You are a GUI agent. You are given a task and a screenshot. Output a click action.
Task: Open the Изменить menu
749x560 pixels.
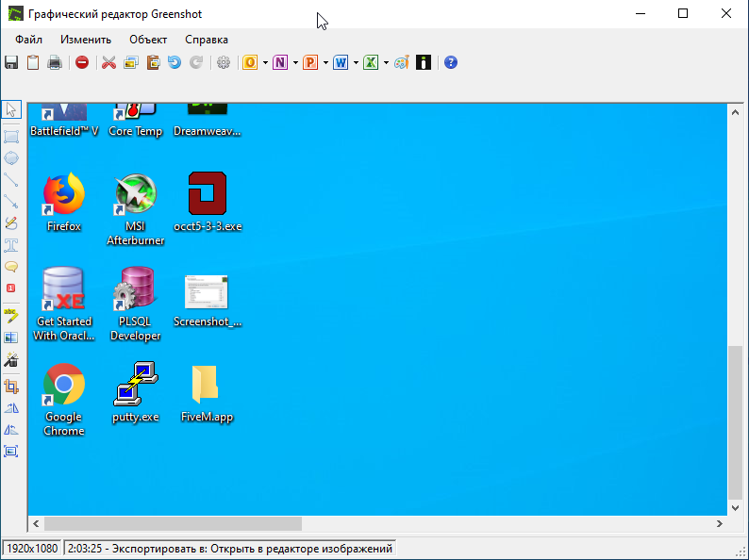[x=86, y=40]
